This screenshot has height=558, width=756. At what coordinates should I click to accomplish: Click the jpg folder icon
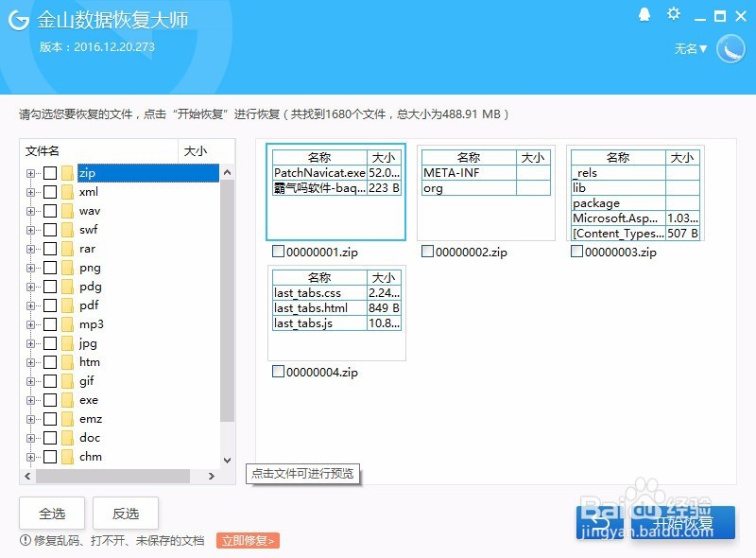point(67,343)
